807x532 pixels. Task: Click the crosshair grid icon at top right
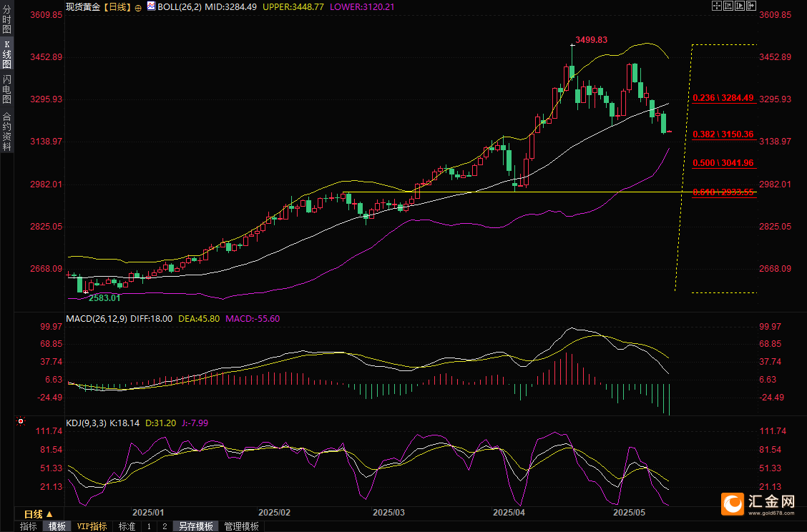pyautogui.click(x=716, y=6)
